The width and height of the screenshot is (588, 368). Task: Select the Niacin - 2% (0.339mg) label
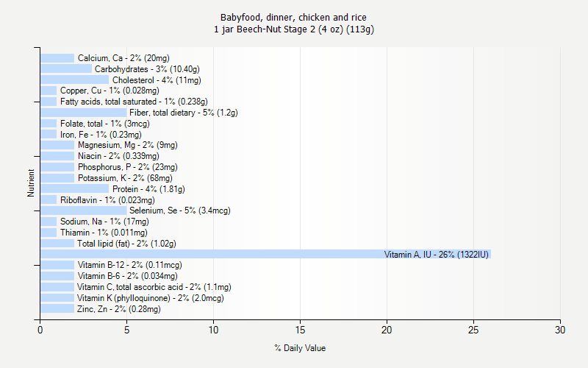click(118, 156)
